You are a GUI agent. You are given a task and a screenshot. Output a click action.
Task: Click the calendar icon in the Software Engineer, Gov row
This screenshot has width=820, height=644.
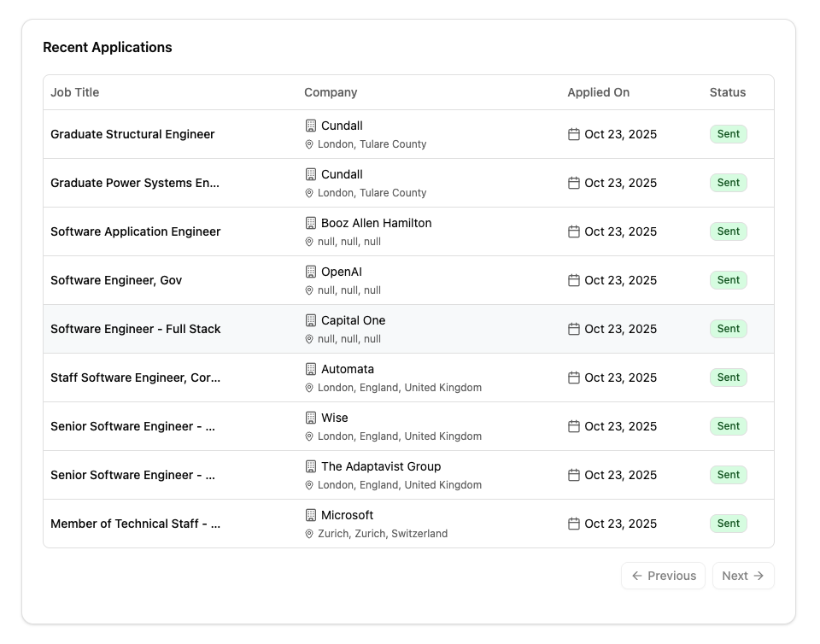click(572, 280)
